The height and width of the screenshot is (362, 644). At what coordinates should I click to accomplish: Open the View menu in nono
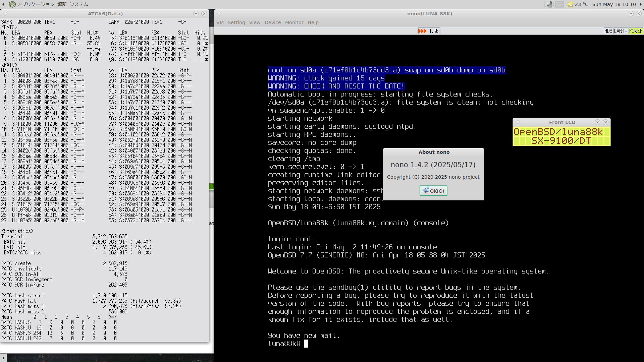point(255,22)
